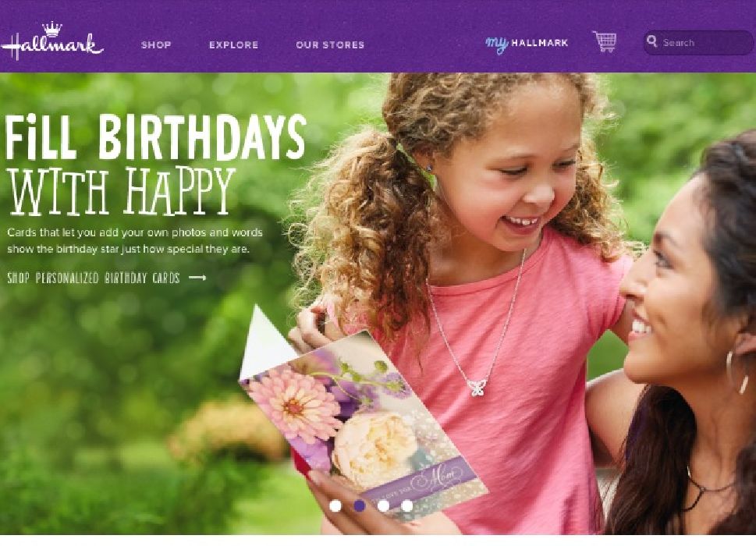Click the crown above the Hallmark logo
The height and width of the screenshot is (546, 756).
pyautogui.click(x=52, y=28)
